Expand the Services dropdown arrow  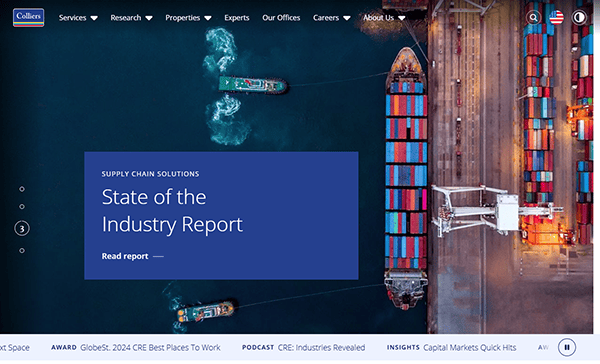94,18
